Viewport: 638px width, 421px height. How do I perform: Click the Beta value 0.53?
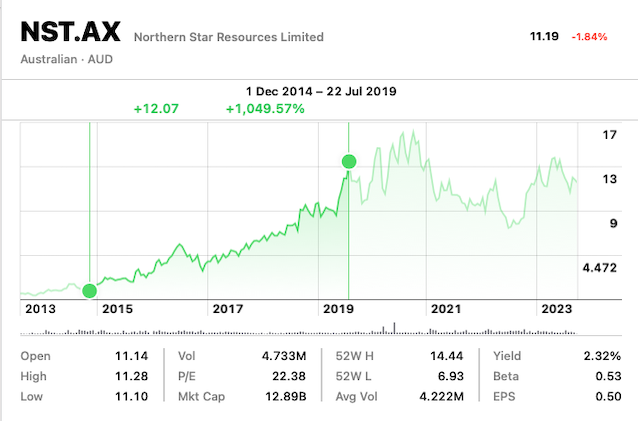click(x=608, y=376)
